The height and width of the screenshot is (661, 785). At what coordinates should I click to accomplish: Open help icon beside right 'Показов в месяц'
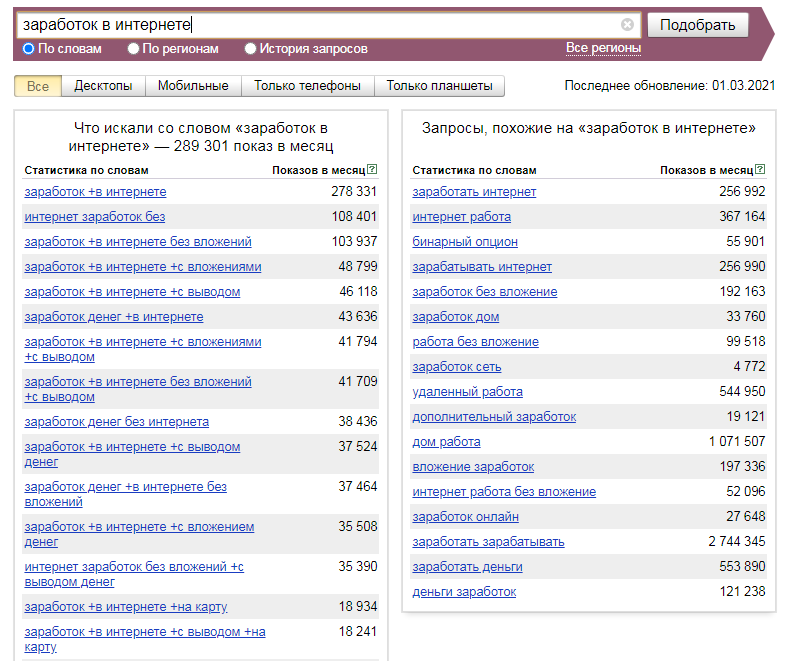(760, 169)
